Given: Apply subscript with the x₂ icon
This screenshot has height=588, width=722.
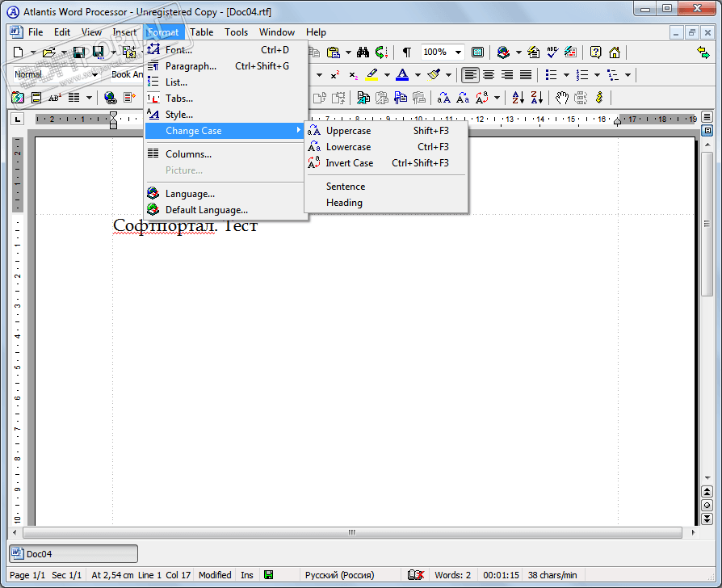Looking at the screenshot, I should pos(353,74).
